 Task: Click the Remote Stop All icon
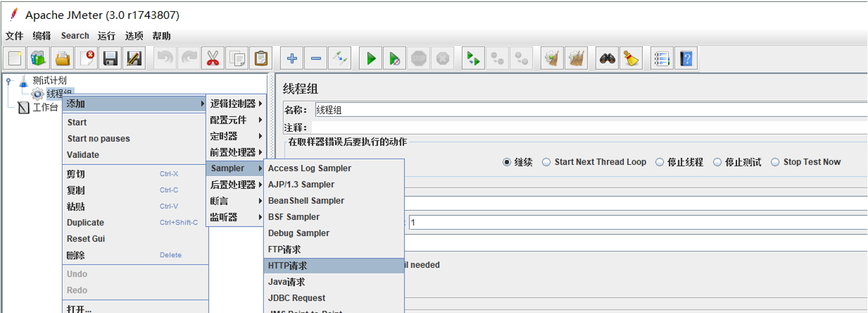497,59
